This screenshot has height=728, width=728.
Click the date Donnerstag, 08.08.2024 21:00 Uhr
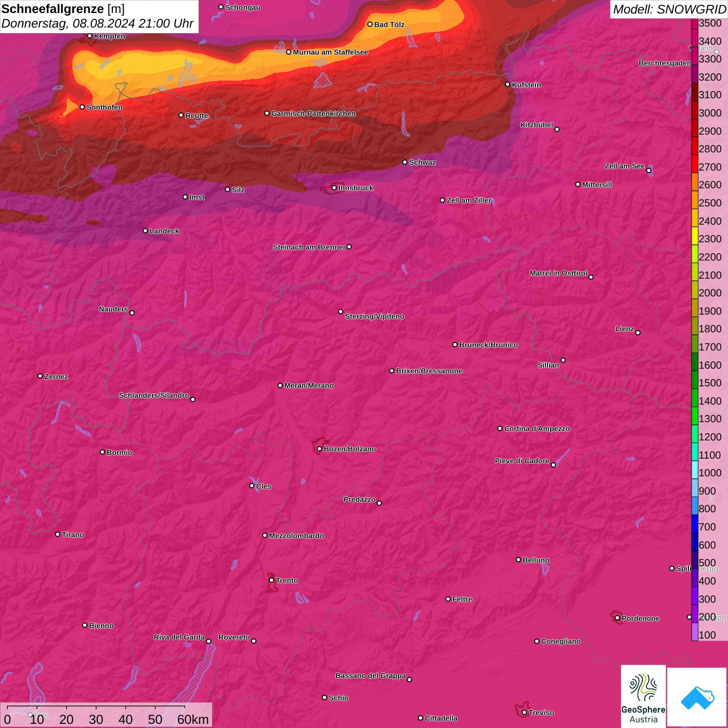[98, 24]
